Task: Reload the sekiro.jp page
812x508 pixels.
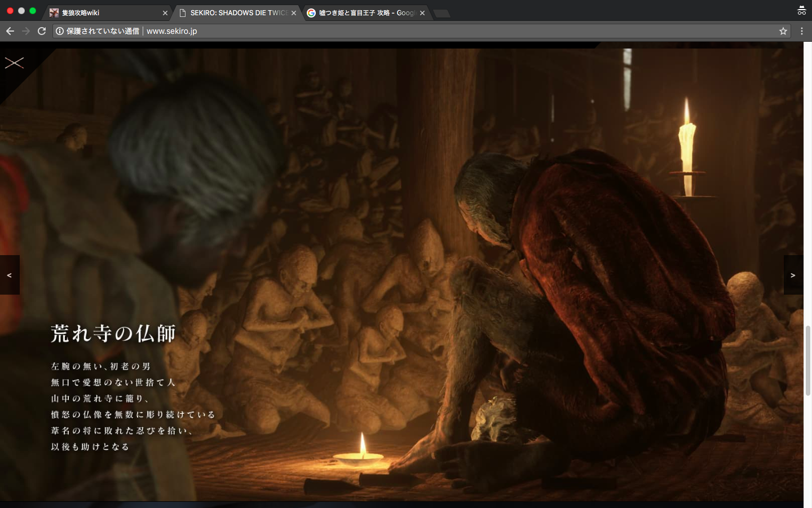Action: [x=42, y=31]
